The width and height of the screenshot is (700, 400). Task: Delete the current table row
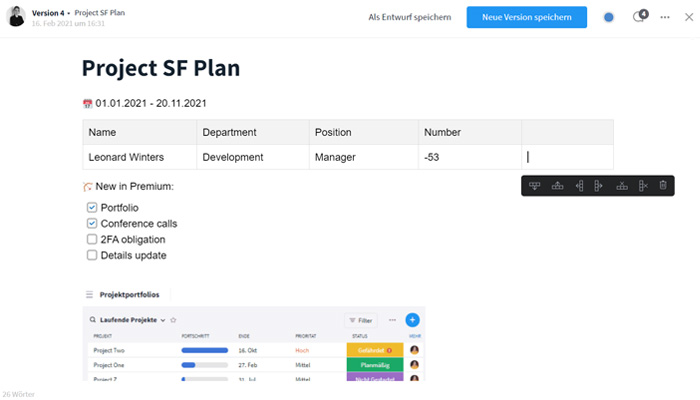pos(622,186)
